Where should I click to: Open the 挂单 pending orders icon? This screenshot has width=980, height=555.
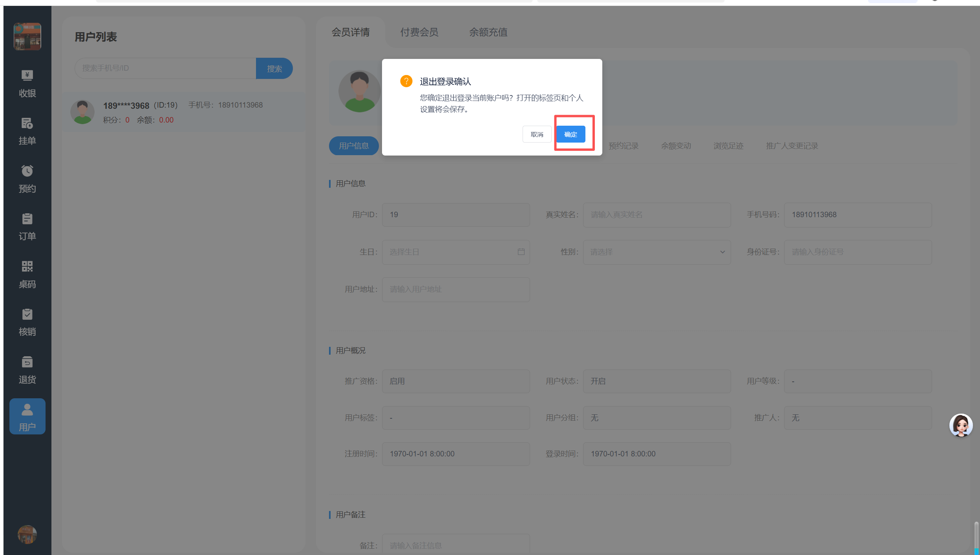click(x=27, y=131)
